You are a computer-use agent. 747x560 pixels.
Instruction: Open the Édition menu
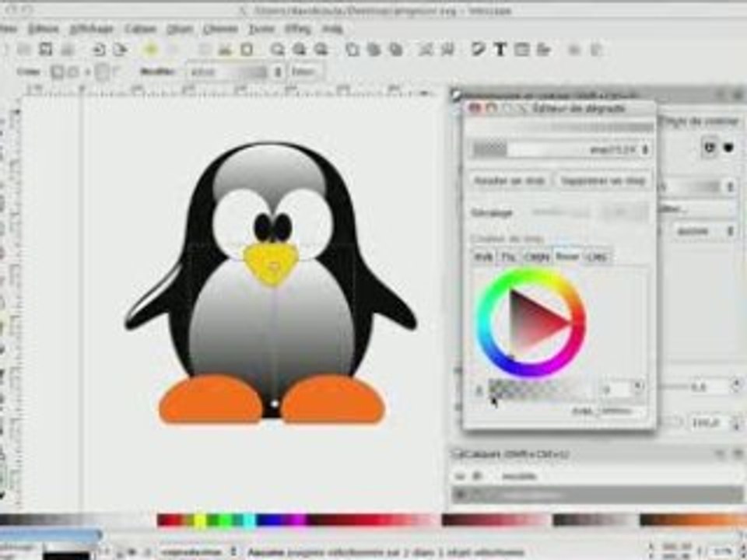[x=43, y=30]
